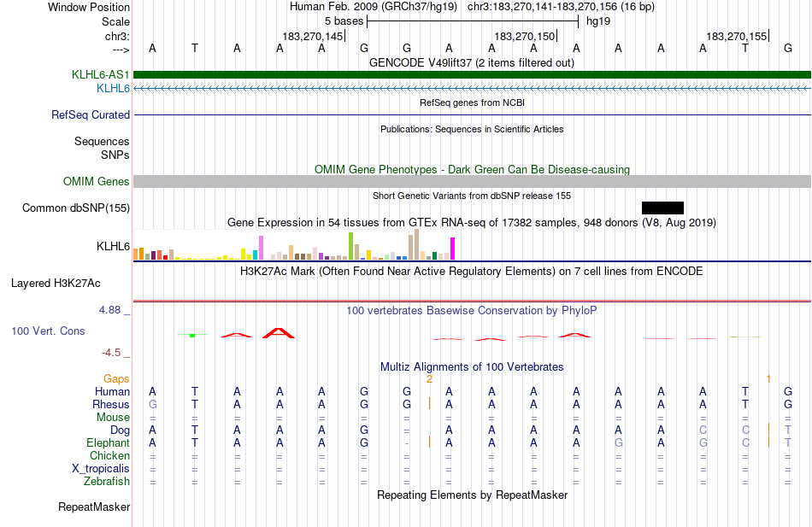This screenshot has width=812, height=527.
Task: Click the green KLHL6-AS1 transcript bar
Action: [473, 74]
